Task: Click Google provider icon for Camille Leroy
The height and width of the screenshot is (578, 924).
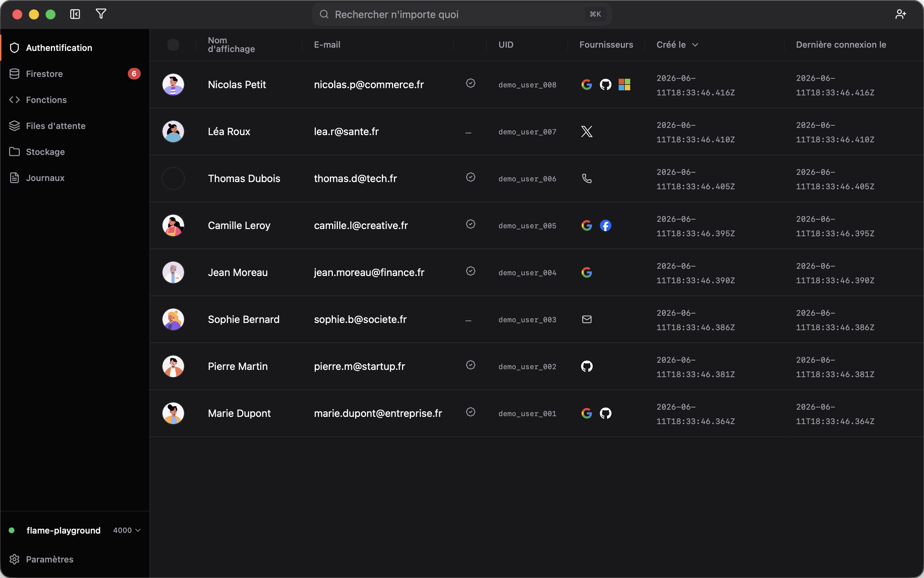Action: (x=587, y=225)
